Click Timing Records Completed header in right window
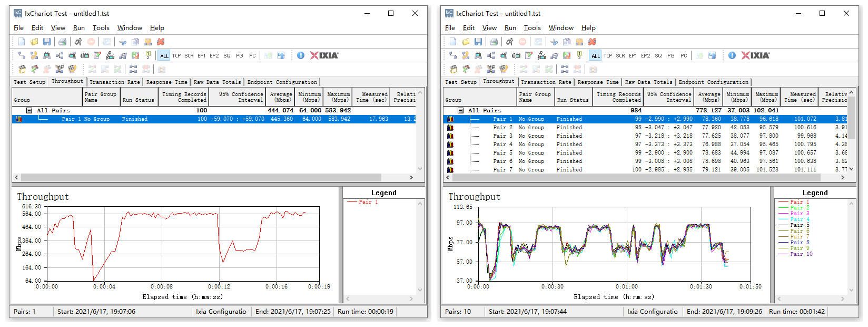Screen dimensions: 868x327 point(618,97)
